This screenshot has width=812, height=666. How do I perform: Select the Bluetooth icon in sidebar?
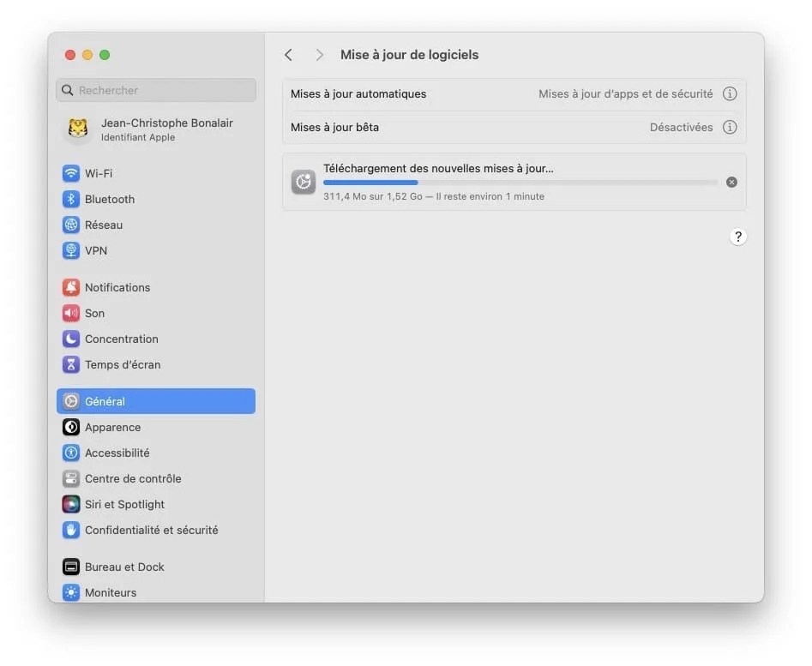click(71, 199)
